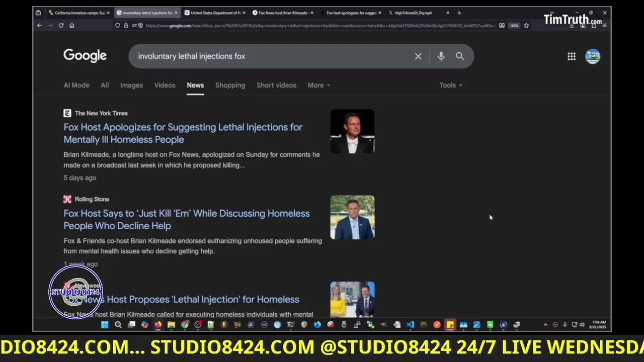
Task: Open the taskbar volume control
Action: coord(582,325)
